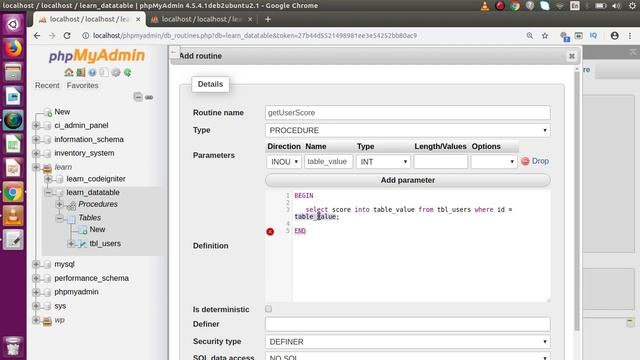Open Firefox from the Ubuntu launcher

(x=13, y=49)
